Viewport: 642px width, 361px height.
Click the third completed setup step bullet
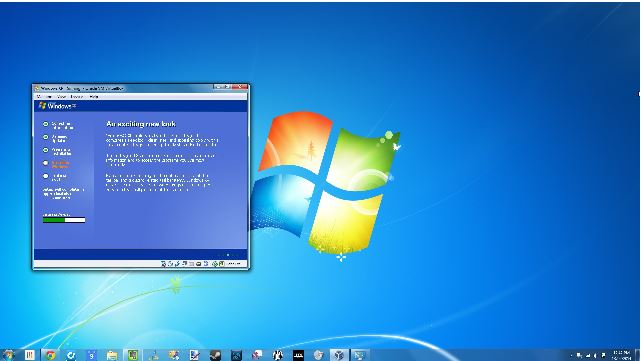pos(46,150)
